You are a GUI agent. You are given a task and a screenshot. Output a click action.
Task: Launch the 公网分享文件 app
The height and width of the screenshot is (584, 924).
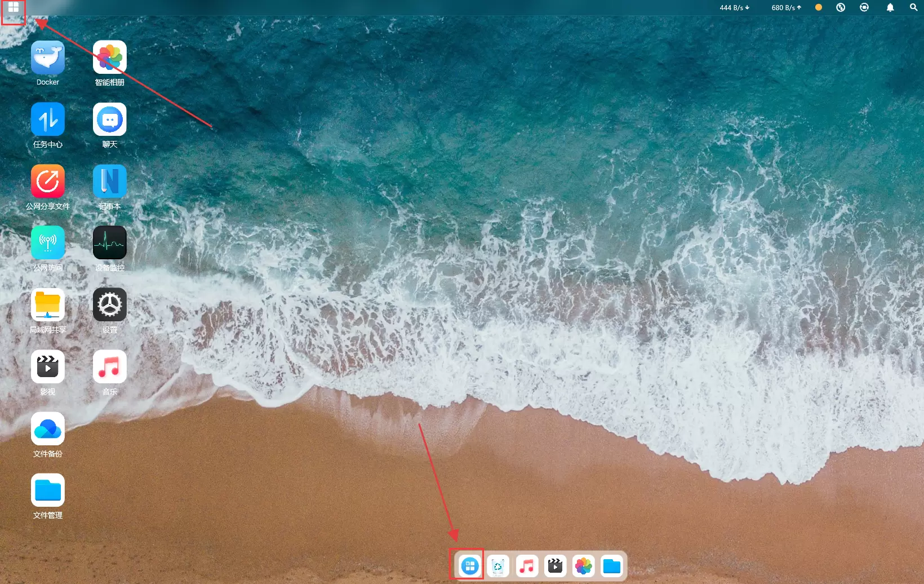(48, 182)
